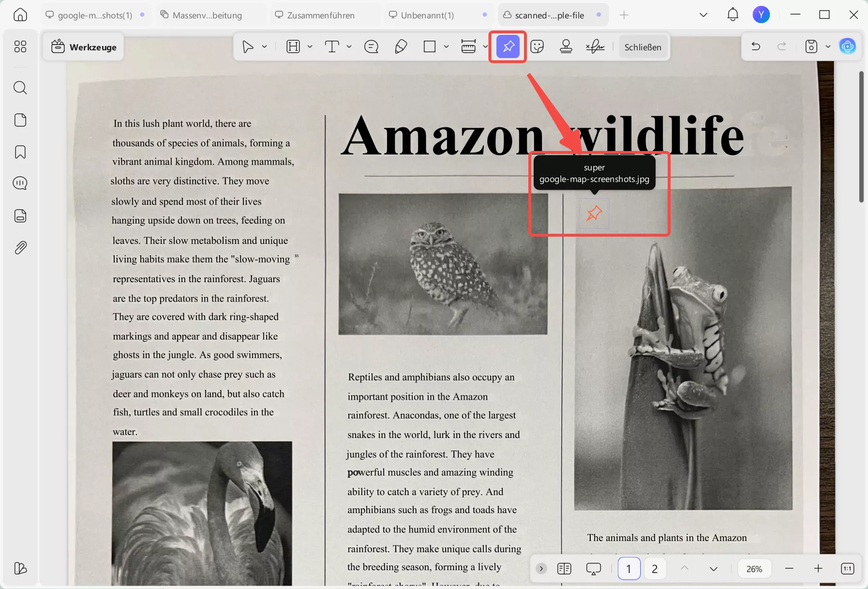Toggle off the active pin annotation tool
This screenshot has width=868, height=589.
tap(507, 46)
